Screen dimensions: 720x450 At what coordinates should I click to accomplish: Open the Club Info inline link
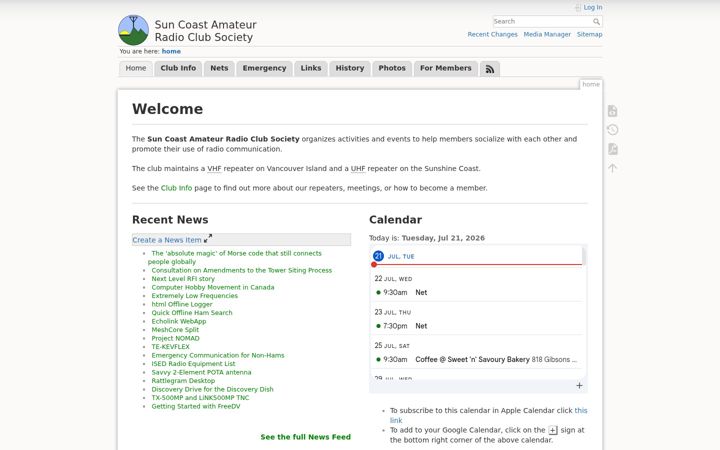click(176, 188)
